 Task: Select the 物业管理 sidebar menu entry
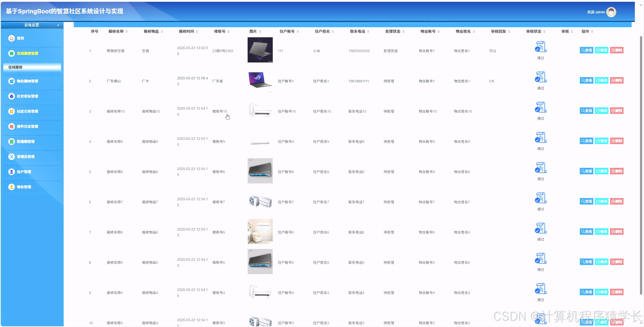tap(12, 187)
